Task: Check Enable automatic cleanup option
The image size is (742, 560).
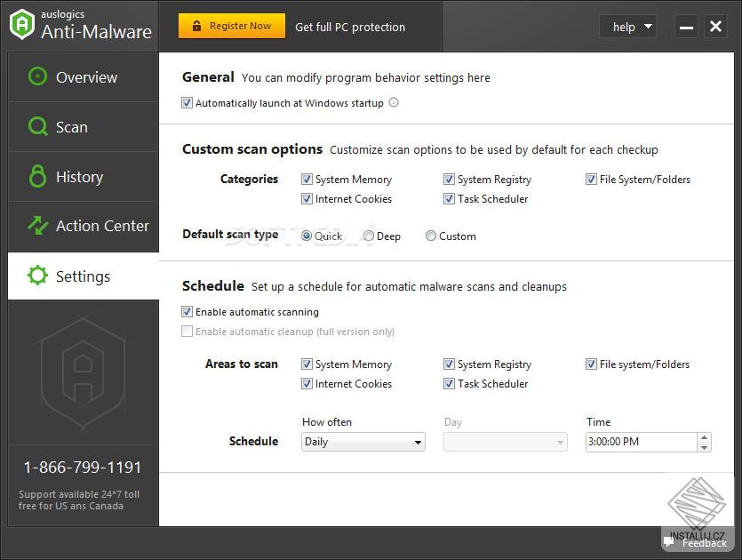Action: coord(187,331)
